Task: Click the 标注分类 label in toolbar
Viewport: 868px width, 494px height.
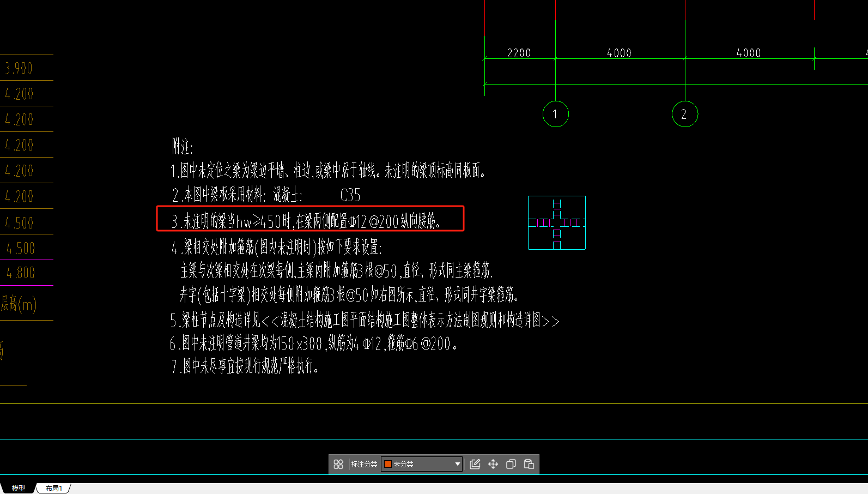Action: pyautogui.click(x=364, y=464)
